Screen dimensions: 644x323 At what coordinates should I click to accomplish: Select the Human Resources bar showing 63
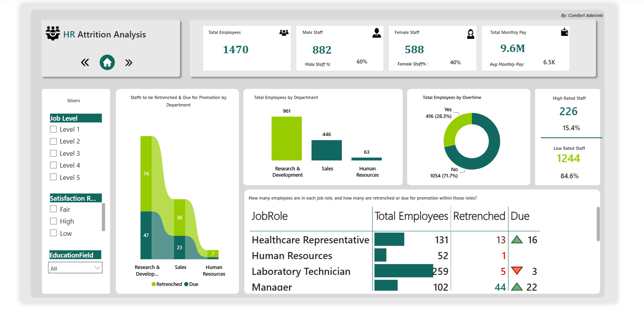point(367,159)
